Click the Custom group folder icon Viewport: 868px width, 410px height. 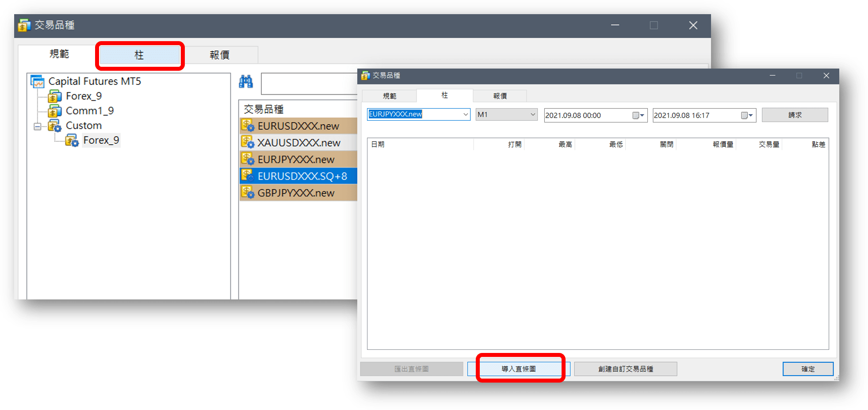coord(55,126)
